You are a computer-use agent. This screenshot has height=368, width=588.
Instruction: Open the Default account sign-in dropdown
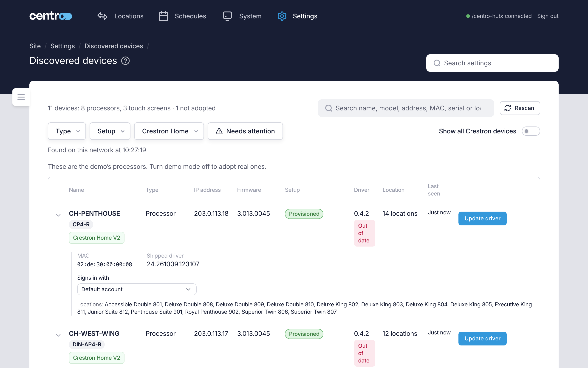[137, 289]
